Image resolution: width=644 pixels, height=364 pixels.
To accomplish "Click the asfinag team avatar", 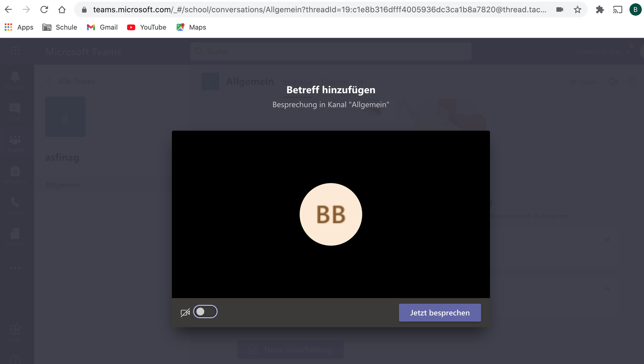I will pos(65,117).
